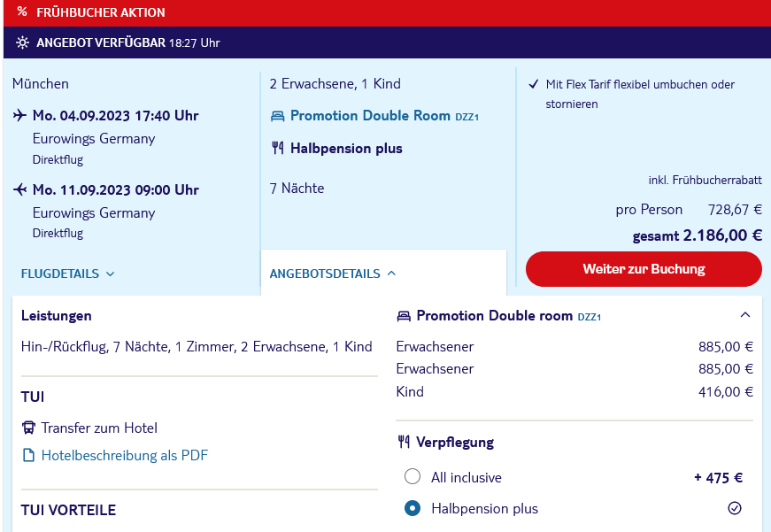771x532 pixels.
Task: Click the cutlery icon beside Halbpension plus
Action: (x=278, y=148)
